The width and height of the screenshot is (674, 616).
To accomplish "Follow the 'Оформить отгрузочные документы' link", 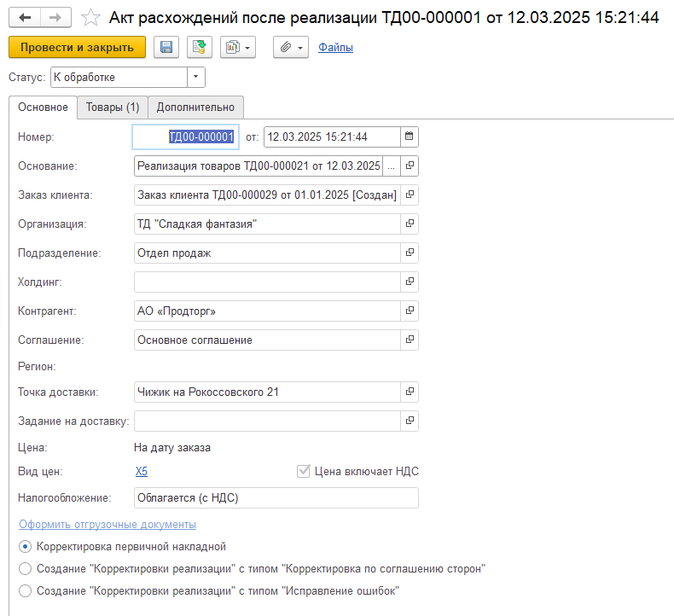I will [107, 524].
